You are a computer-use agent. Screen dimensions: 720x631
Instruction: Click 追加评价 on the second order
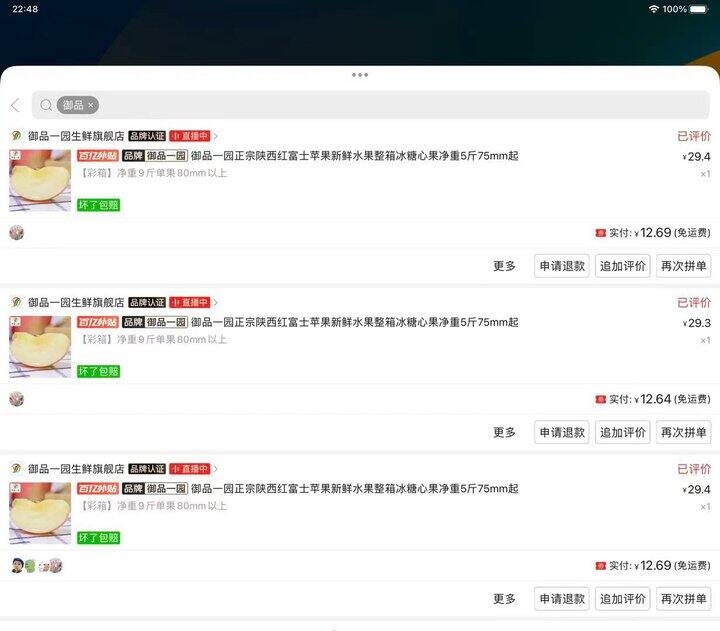tap(624, 432)
